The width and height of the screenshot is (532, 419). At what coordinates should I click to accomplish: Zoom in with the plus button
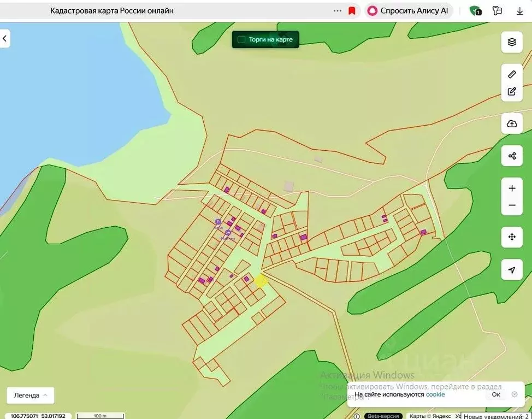pos(512,188)
